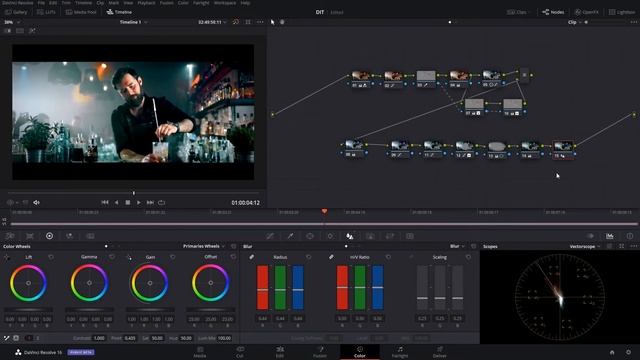The width and height of the screenshot is (640, 360).
Task: Open the Key palette icon
Action: click(370, 236)
